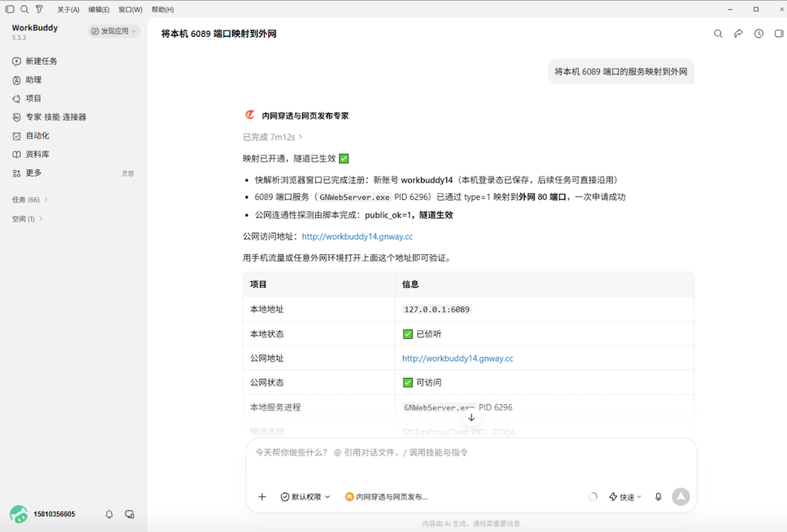Open the 窗口(W) menu

pos(131,10)
